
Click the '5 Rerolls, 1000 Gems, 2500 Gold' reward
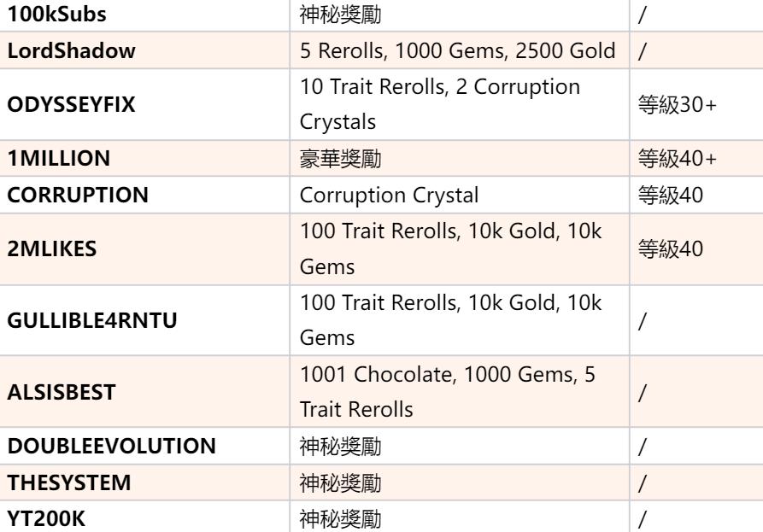458,51
